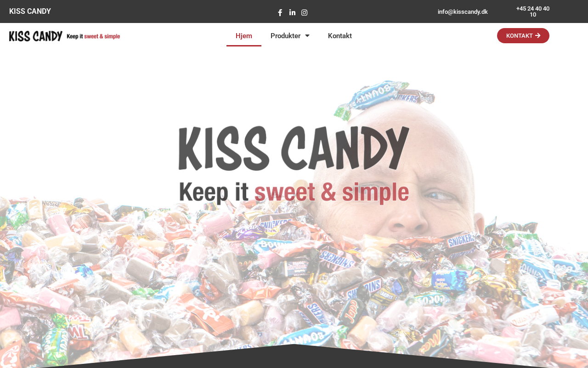Click the dark angled divider at the page bottom
The image size is (588, 368).
294,358
